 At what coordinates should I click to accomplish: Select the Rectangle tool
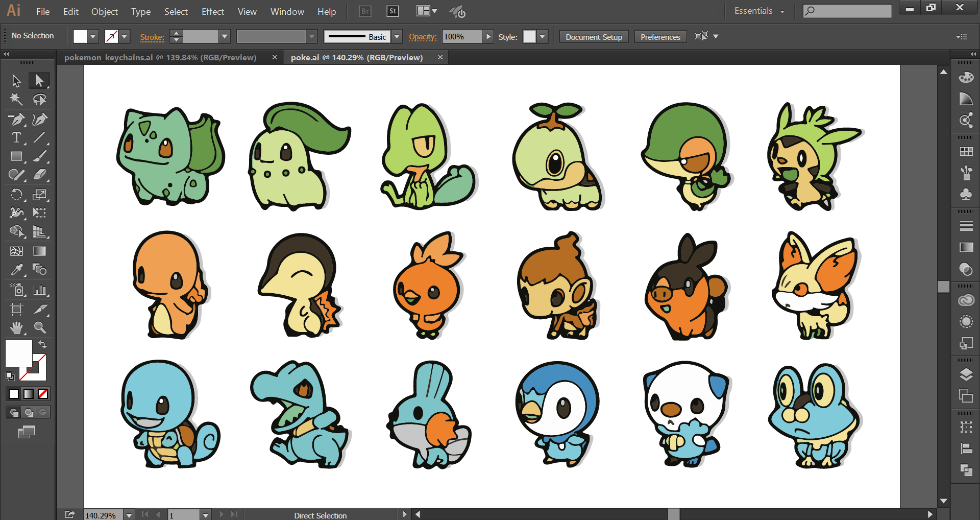click(16, 156)
